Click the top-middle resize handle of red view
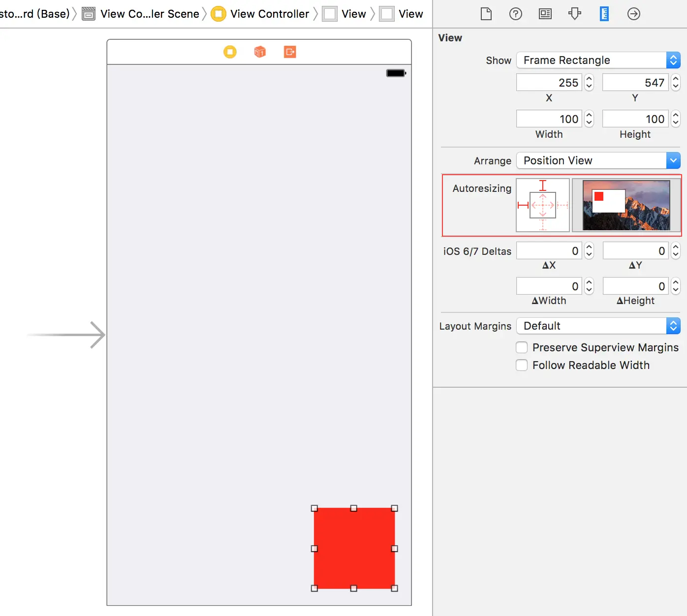Image resolution: width=687 pixels, height=616 pixels. coord(354,508)
